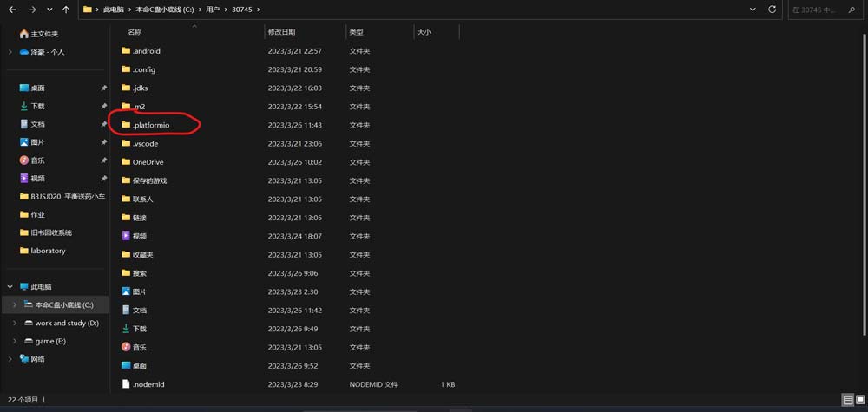868x412 pixels.
Task: Collapse the 此电脑 tree node
Action: (10, 287)
